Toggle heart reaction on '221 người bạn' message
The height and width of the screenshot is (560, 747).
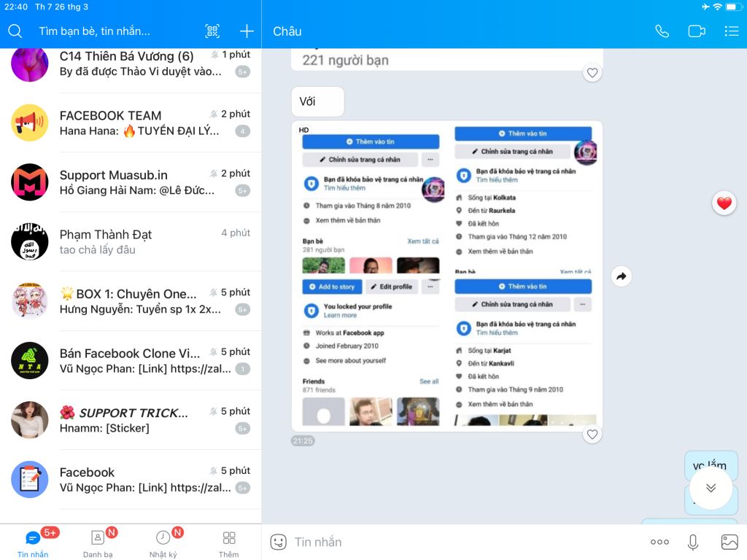point(592,73)
